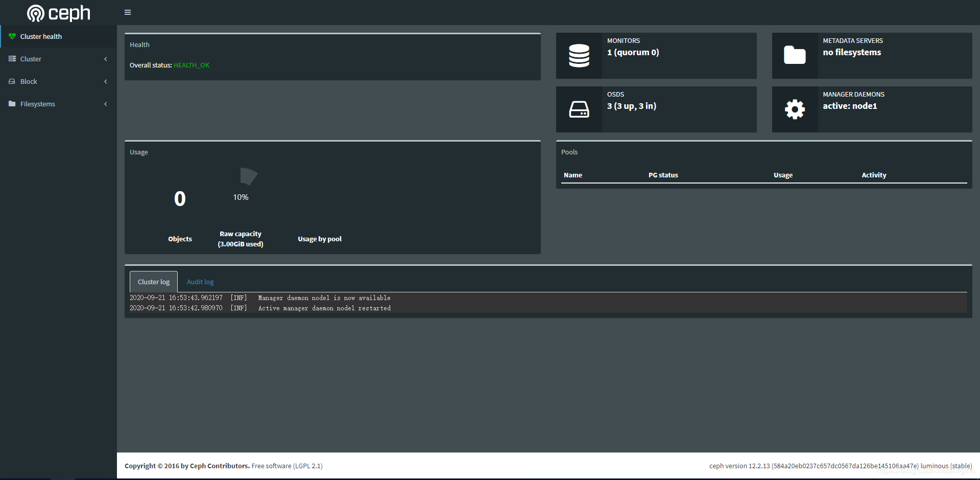Image resolution: width=980 pixels, height=480 pixels.
Task: Click the PG status column header
Action: click(x=663, y=175)
